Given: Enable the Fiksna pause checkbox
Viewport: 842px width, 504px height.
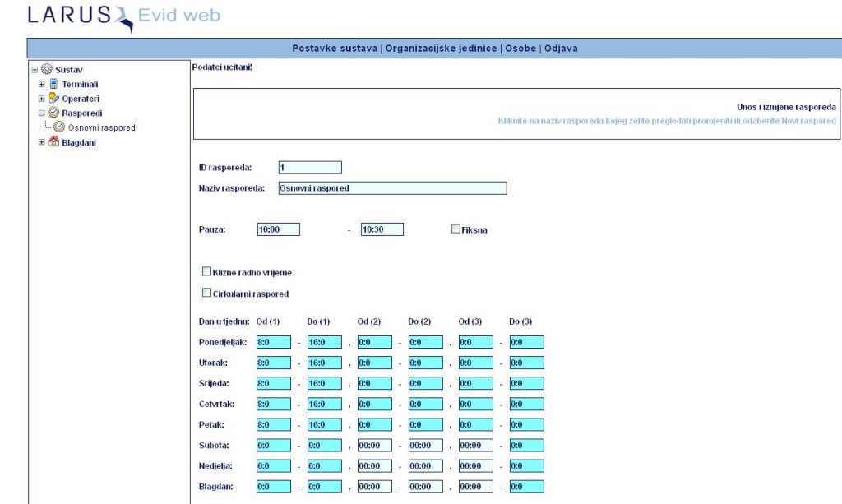Looking at the screenshot, I should click(x=456, y=229).
